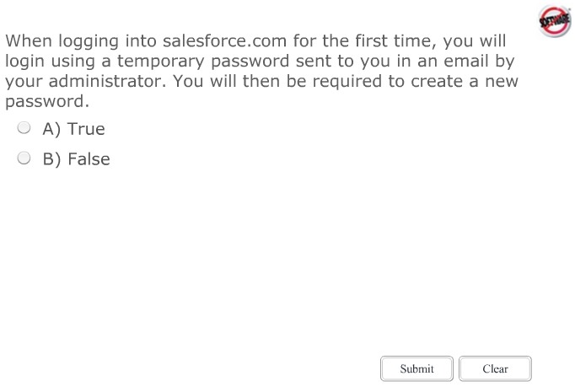Click the words "You will then be required"
Viewport: 575px width, 392px height.
(x=270, y=82)
